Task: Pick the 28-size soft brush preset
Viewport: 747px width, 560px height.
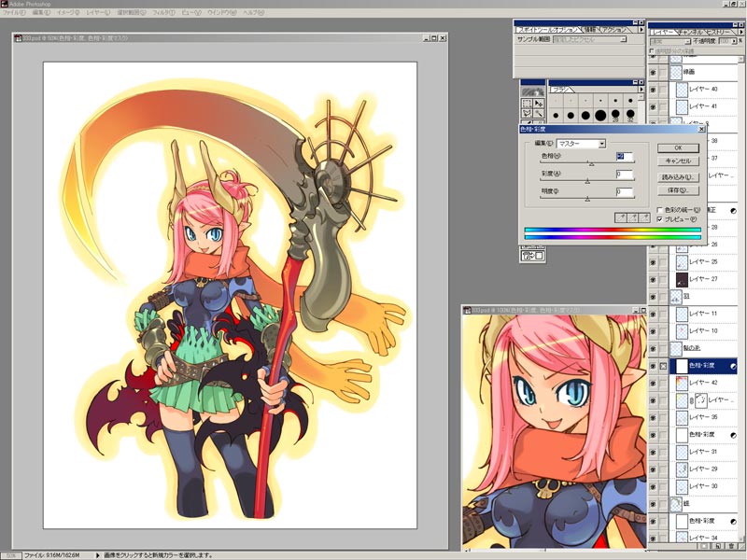Action: click(x=615, y=115)
